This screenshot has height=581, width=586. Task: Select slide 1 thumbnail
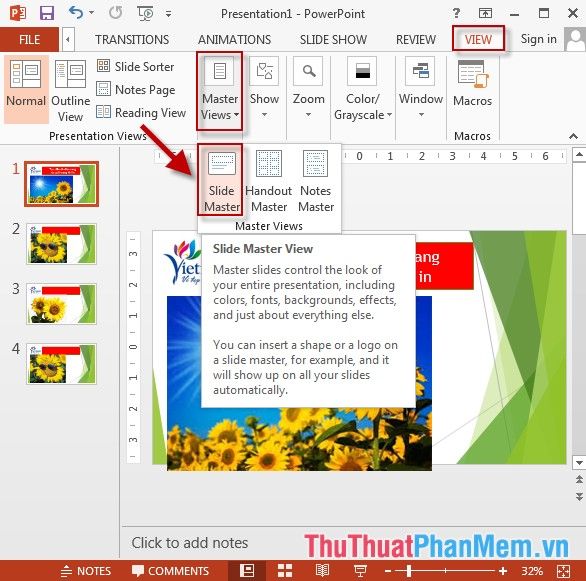pos(61,184)
